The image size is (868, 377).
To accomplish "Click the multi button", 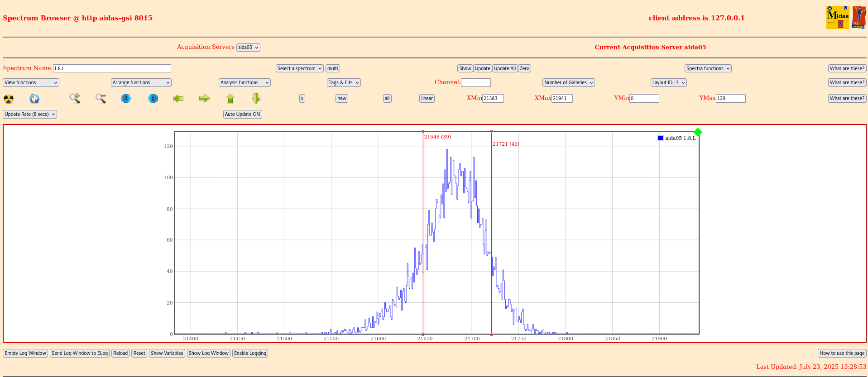I will coord(333,68).
